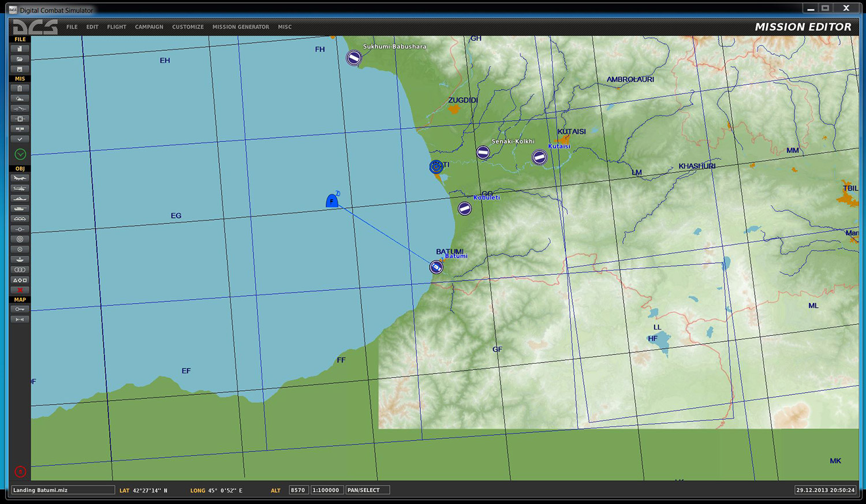Open map options with the key icon
Viewport: 866px width, 504px height.
pos(20,309)
